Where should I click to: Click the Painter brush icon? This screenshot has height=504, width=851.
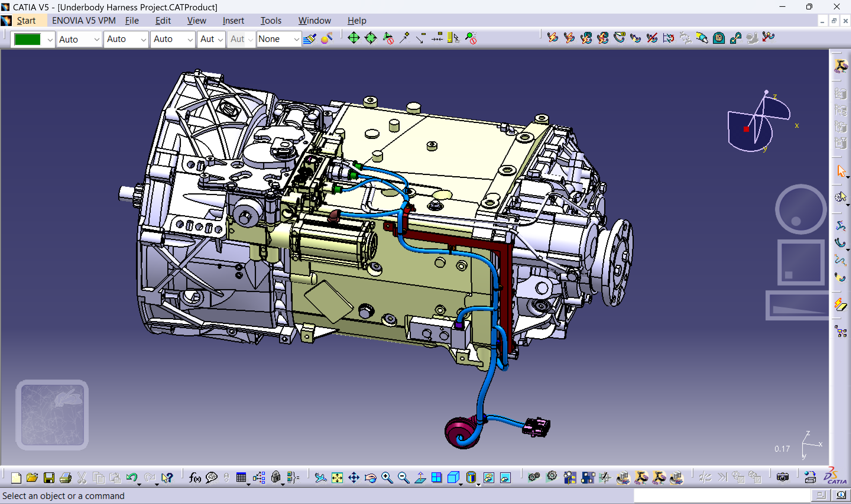click(x=309, y=39)
